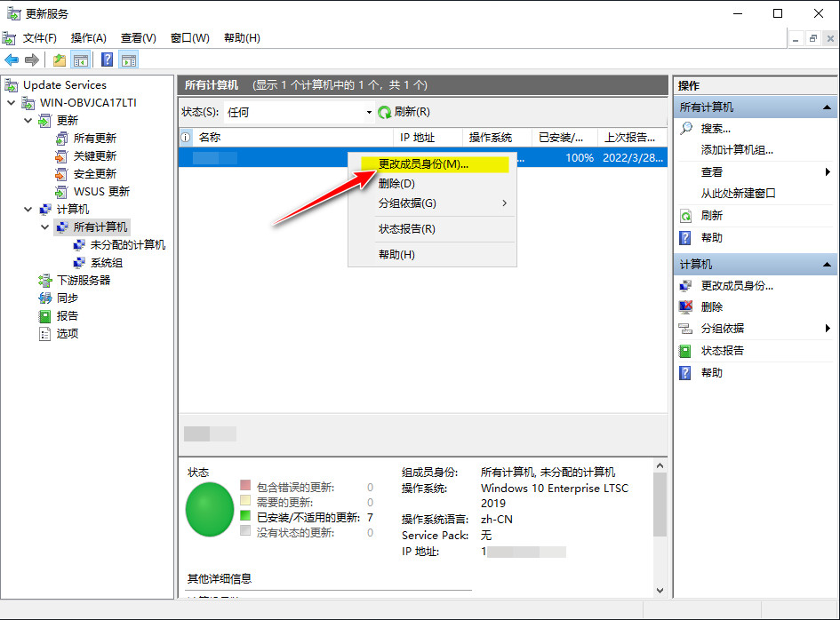Sort by the 已安装/... column header
Viewport: 840px width, 620px height.
coord(565,138)
